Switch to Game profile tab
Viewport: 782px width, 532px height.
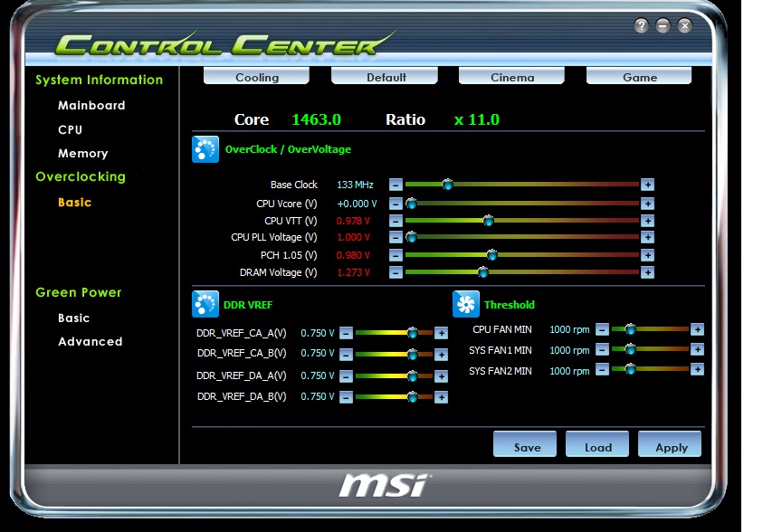[x=639, y=76]
